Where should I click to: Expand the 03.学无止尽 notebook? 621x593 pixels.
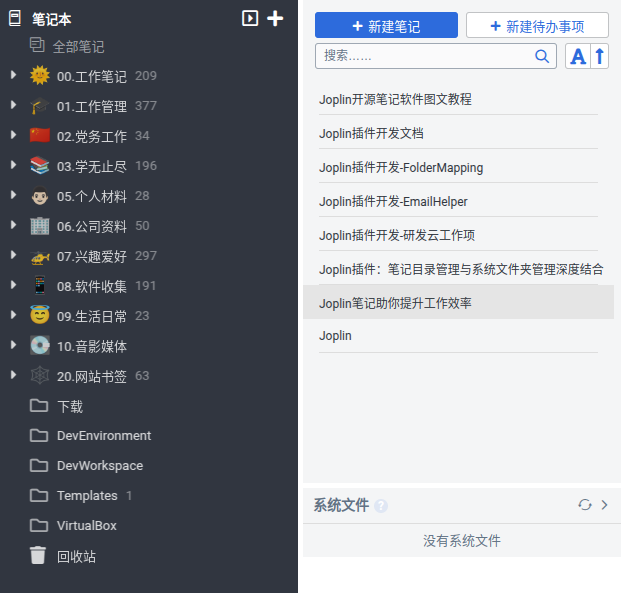(13, 165)
